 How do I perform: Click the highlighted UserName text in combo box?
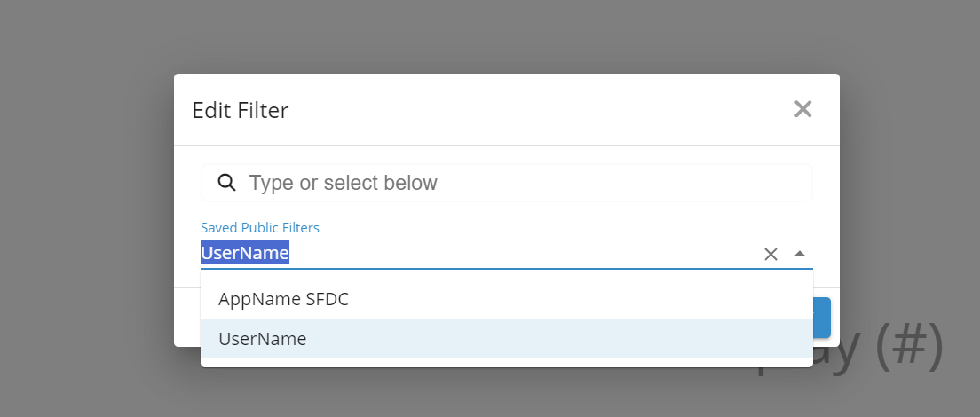(245, 253)
